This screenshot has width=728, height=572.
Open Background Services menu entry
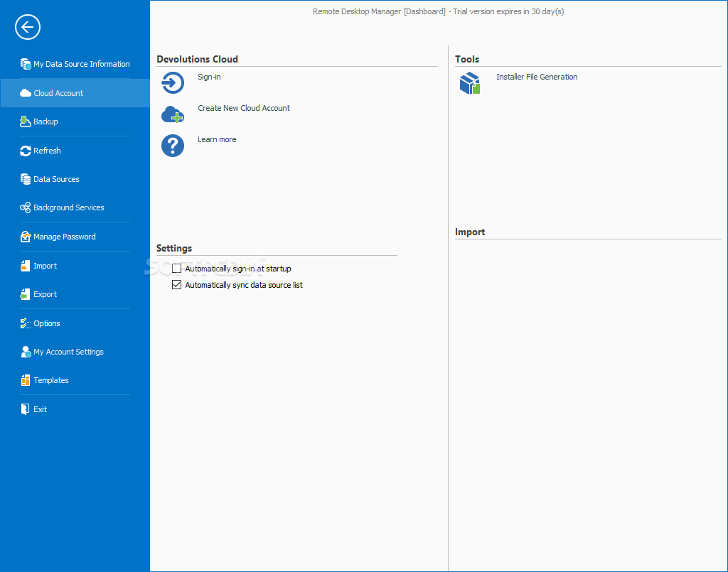[75, 207]
